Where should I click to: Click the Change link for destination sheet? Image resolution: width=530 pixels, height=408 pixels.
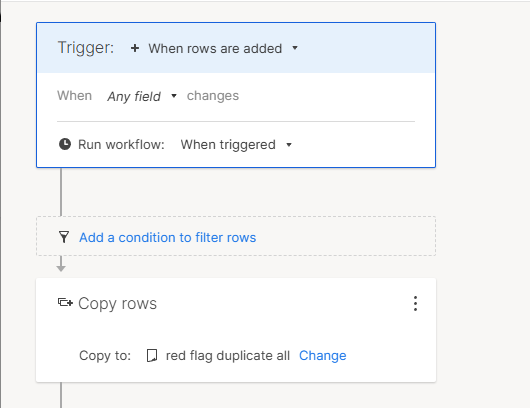pyautogui.click(x=322, y=356)
